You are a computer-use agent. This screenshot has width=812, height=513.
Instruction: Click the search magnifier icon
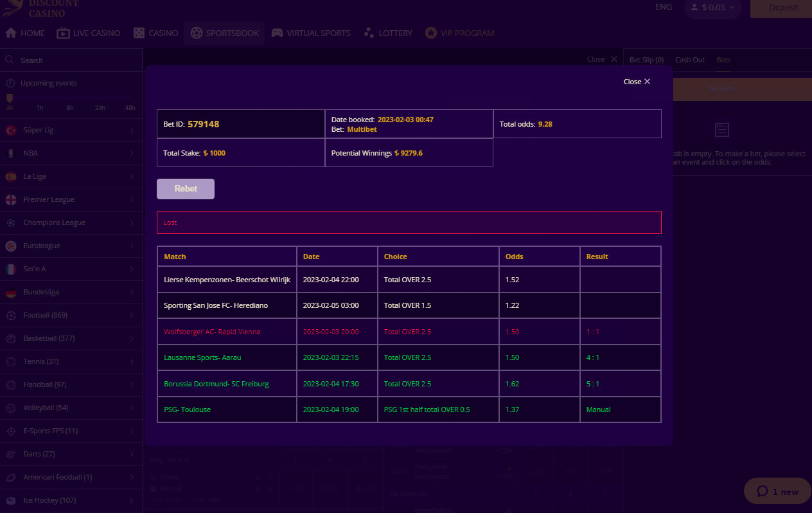click(10, 60)
